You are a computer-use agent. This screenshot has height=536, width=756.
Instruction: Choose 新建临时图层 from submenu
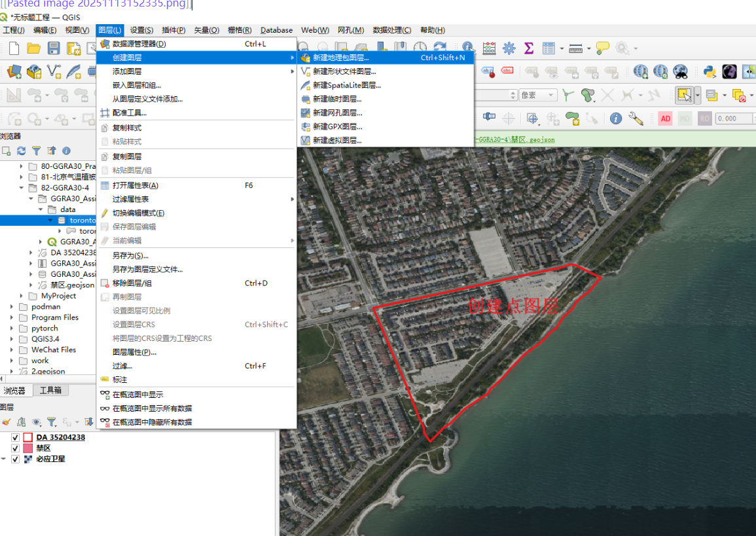point(386,99)
